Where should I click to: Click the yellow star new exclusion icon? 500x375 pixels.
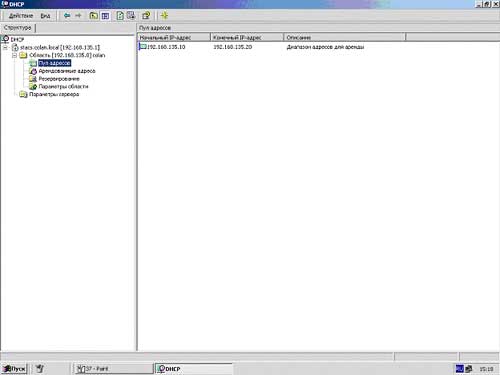[x=164, y=16]
